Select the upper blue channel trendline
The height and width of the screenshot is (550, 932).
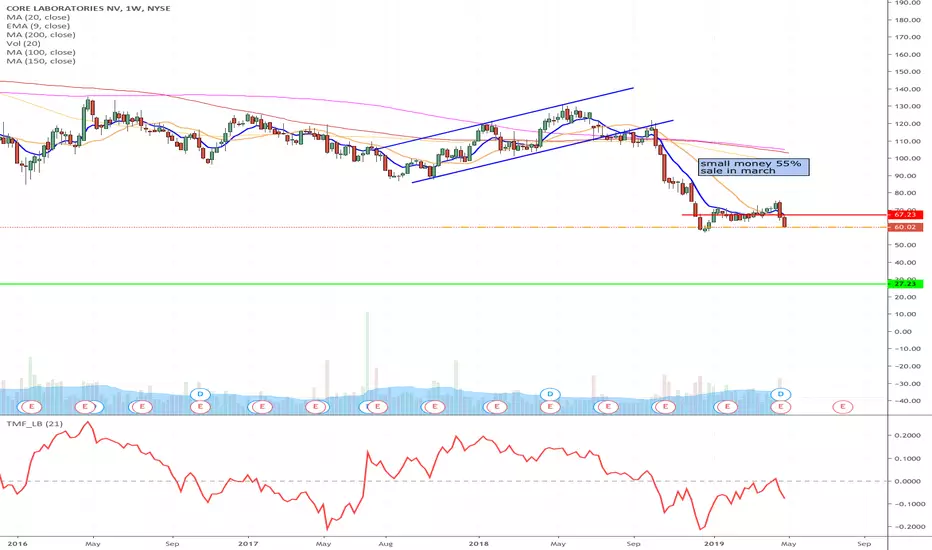click(505, 118)
